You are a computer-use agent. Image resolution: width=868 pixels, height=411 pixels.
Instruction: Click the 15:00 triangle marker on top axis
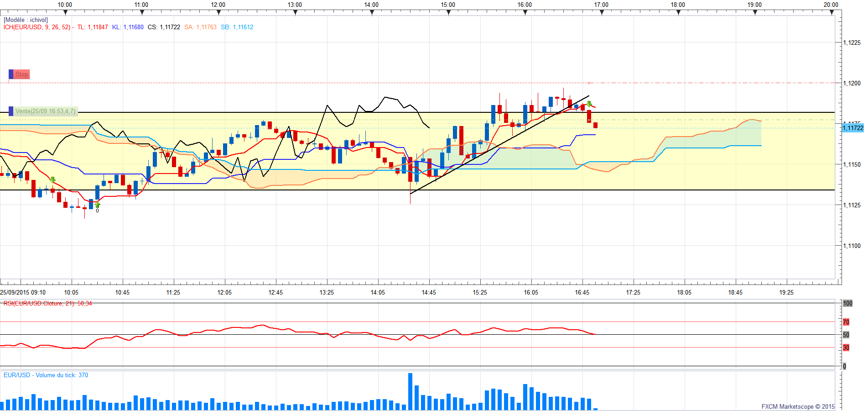tap(448, 12)
